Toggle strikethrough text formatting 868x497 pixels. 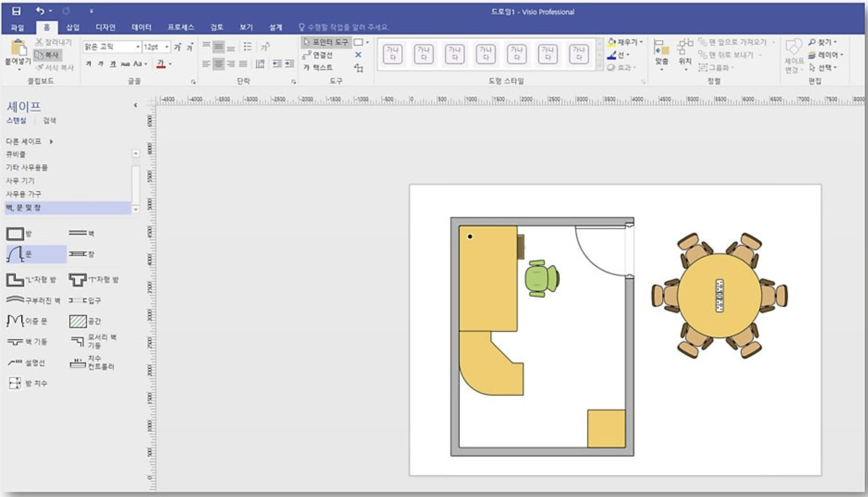click(125, 64)
